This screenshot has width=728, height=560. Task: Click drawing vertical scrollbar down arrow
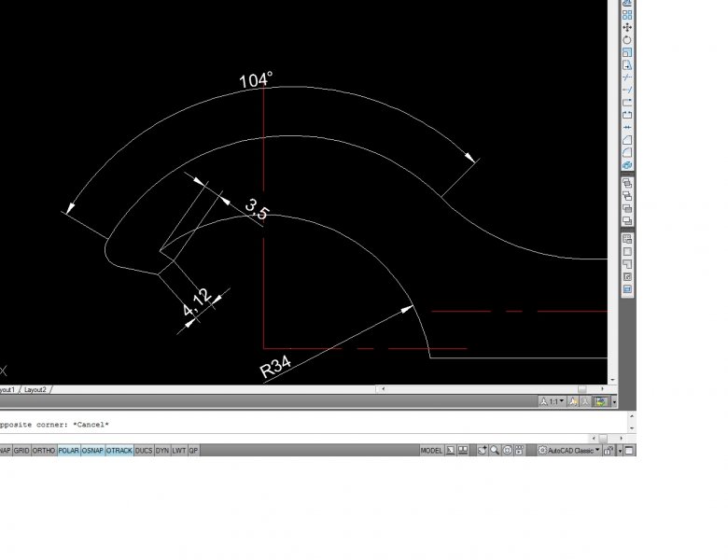pos(612,380)
